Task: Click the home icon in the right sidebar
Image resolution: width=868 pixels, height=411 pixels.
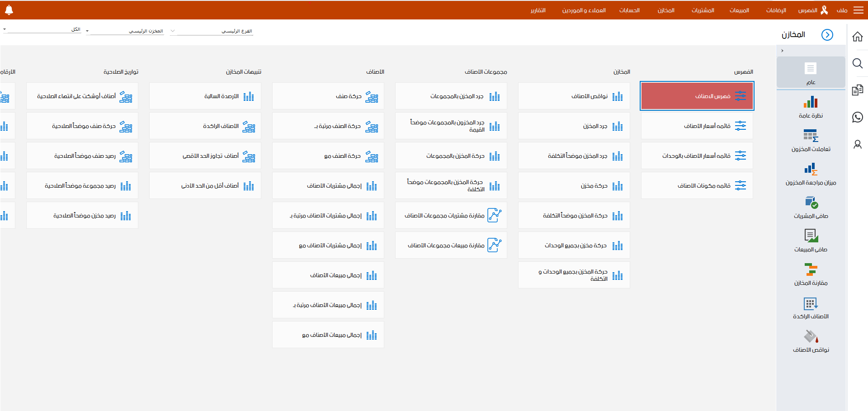Action: [x=858, y=37]
